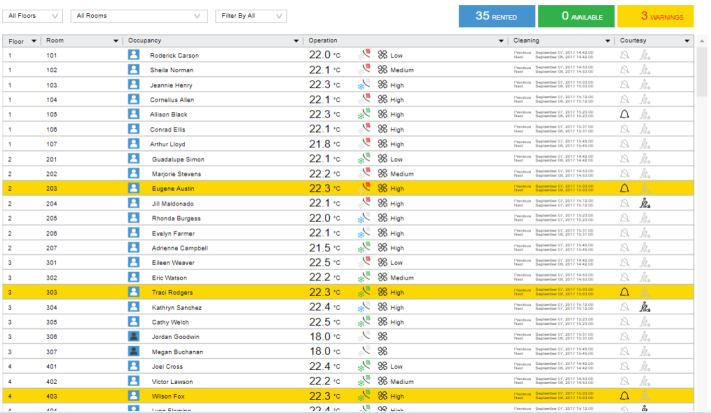Click the housekeeping icon for room 204
Viewport: 711px width, 413px height.
645,203
